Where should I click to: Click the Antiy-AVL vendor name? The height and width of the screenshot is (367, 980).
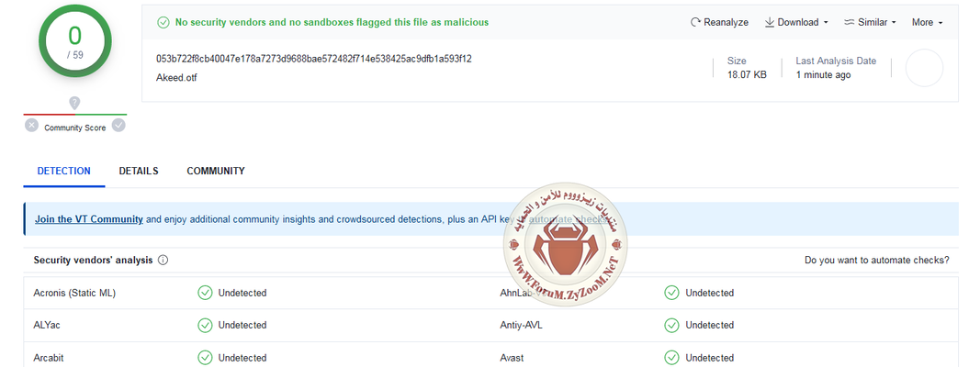(522, 325)
